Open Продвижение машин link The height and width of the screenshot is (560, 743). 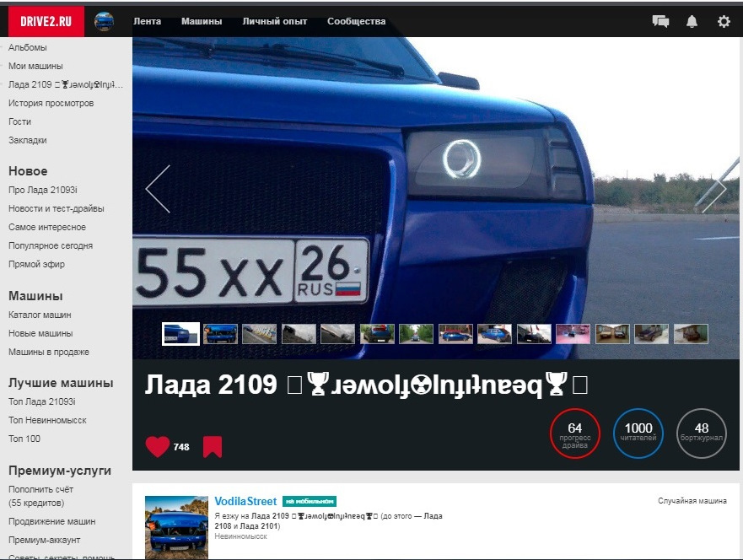52,521
